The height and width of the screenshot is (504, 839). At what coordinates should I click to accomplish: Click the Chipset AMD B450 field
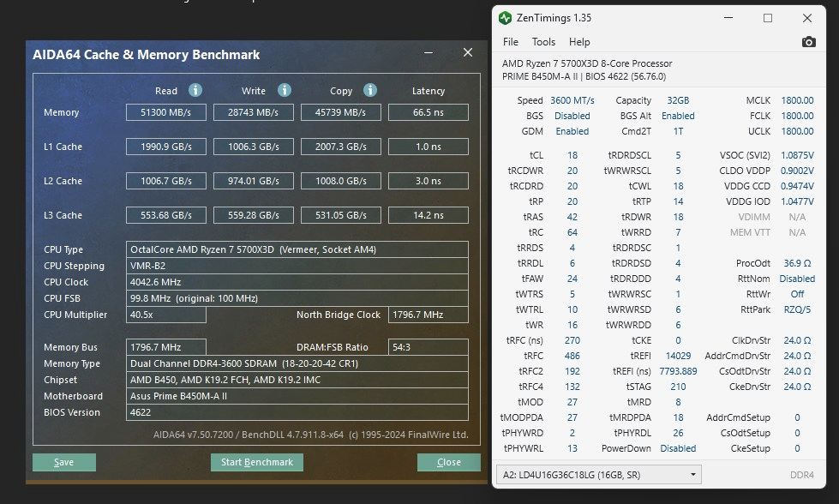click(x=297, y=380)
